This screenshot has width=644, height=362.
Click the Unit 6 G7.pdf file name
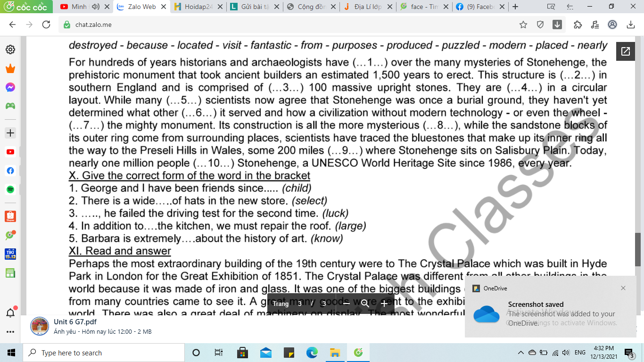75,322
